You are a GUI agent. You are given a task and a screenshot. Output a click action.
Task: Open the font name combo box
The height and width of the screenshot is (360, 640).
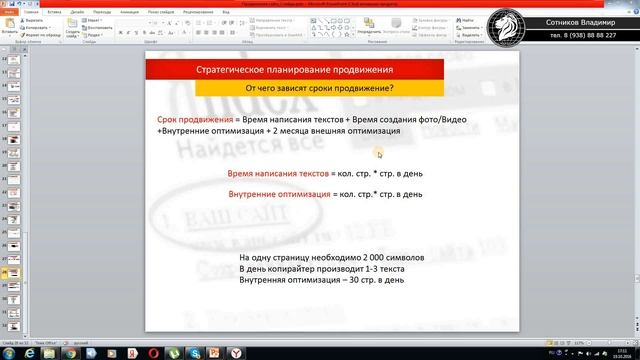point(133,23)
